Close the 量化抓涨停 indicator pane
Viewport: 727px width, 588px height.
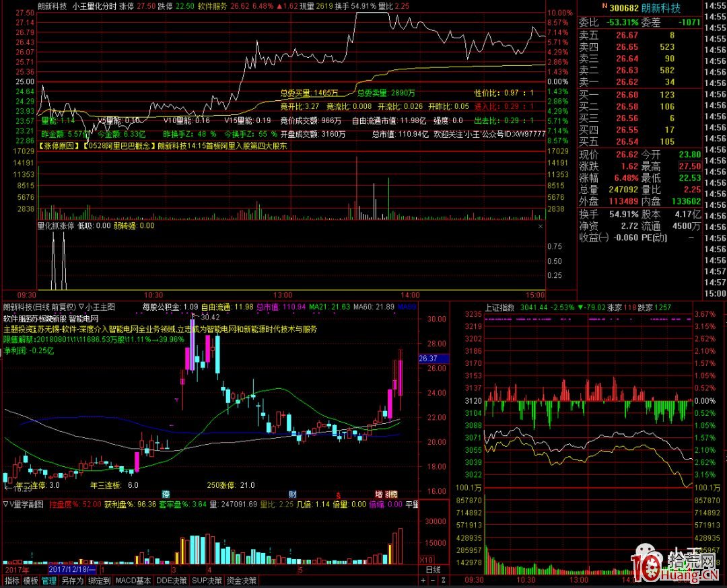coord(540,226)
